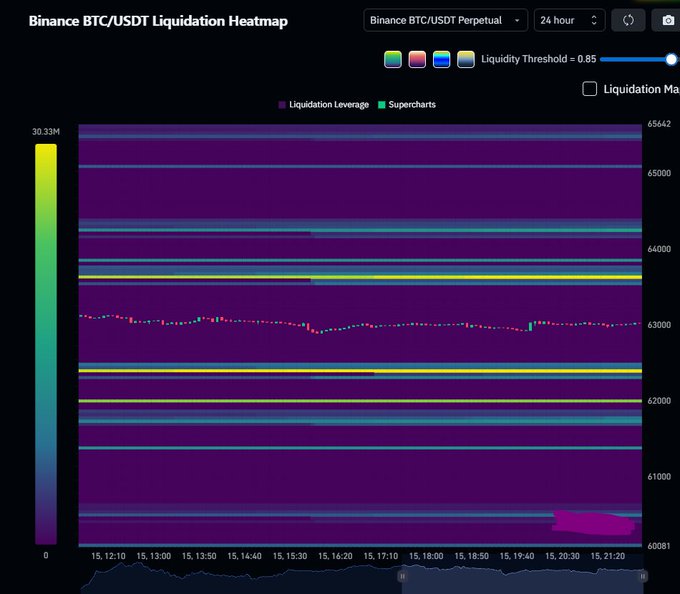The image size is (680, 594).
Task: Click the right range handle of time navigator
Action: point(643,576)
